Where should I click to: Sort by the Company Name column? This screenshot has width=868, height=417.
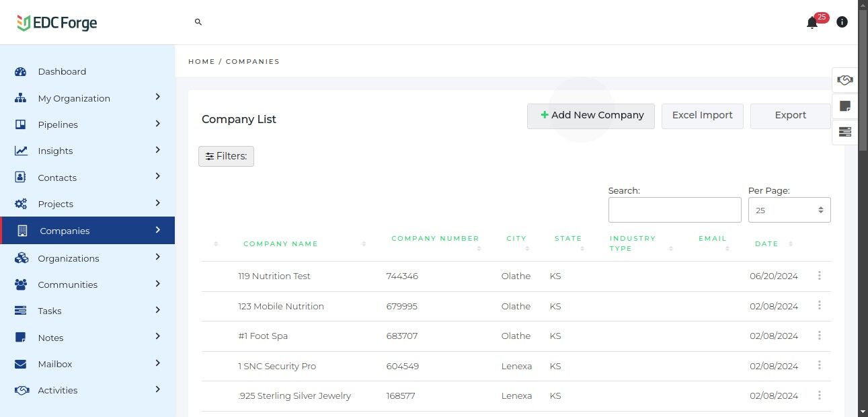[280, 244]
